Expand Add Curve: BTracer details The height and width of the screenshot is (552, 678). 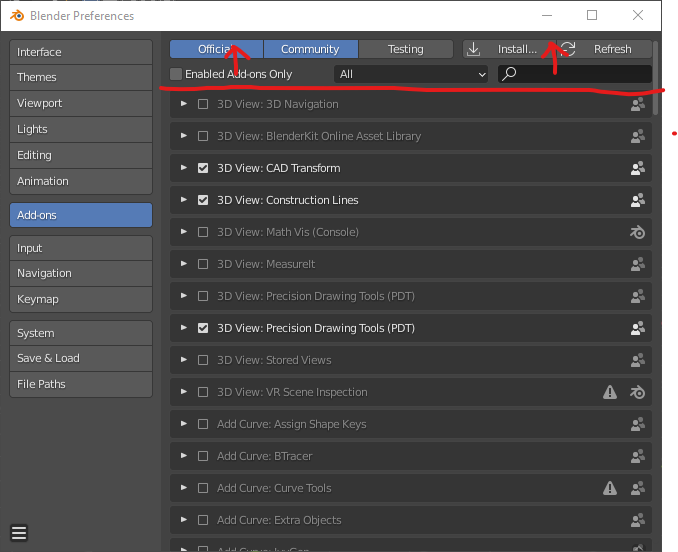(184, 456)
